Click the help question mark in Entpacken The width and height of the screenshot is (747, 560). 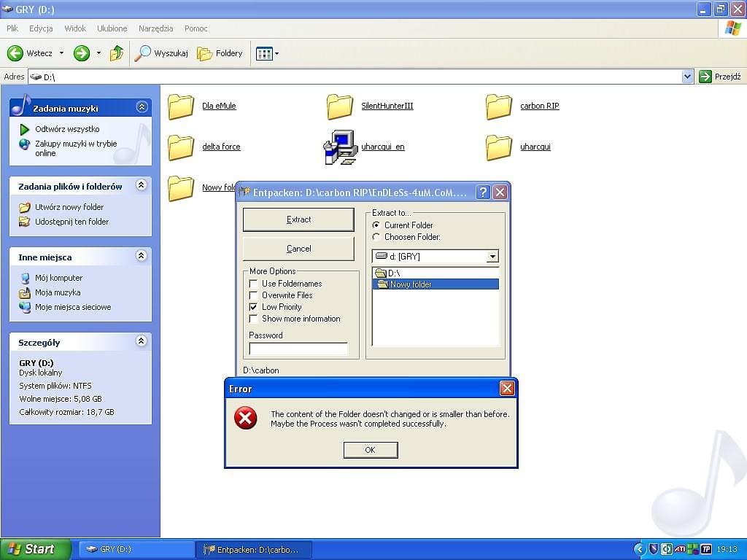(x=482, y=192)
